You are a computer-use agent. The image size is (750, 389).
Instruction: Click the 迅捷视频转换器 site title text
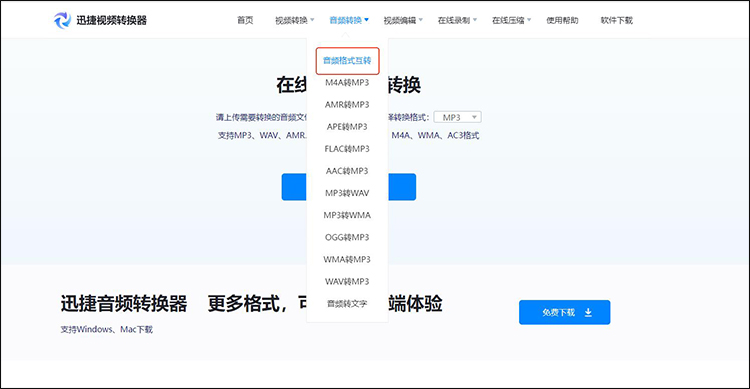tap(111, 20)
